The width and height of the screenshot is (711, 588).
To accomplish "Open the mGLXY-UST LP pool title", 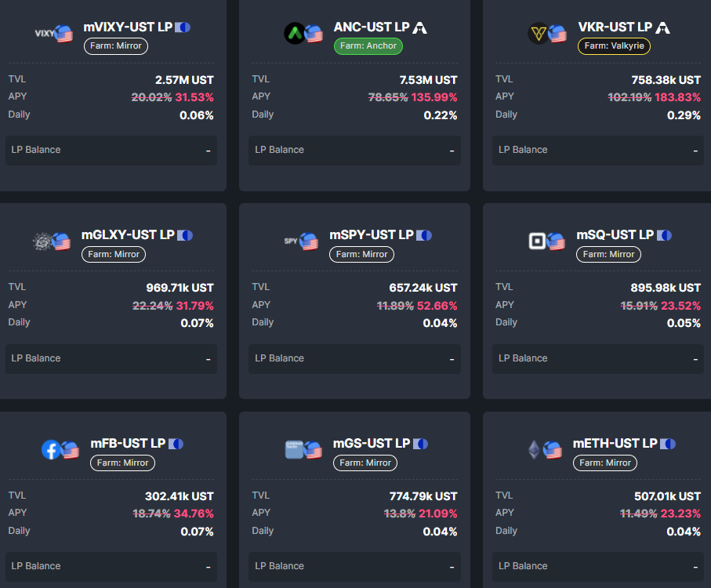I will (x=128, y=235).
